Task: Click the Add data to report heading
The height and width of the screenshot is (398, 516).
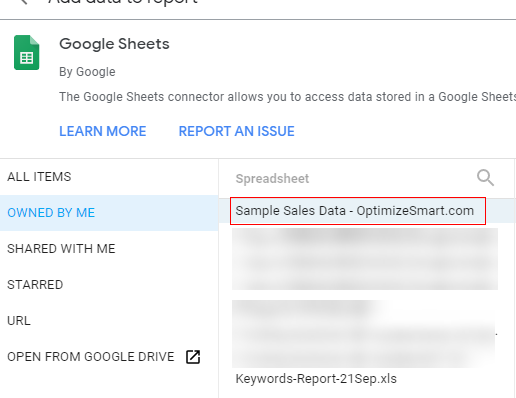Action: point(123,2)
